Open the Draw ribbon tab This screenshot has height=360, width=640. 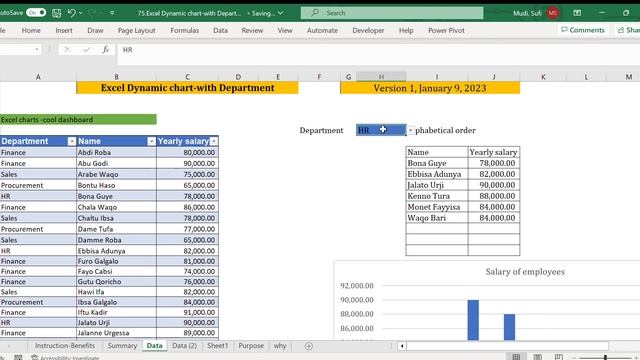95,30
